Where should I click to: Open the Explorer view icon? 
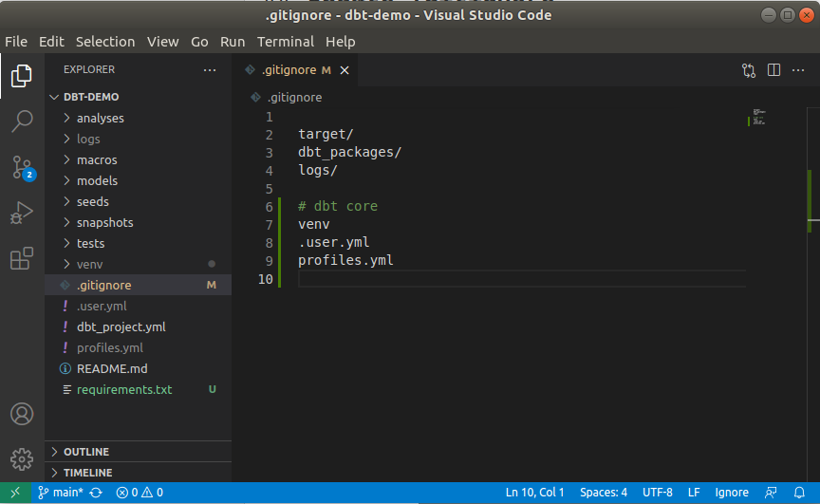point(22,76)
